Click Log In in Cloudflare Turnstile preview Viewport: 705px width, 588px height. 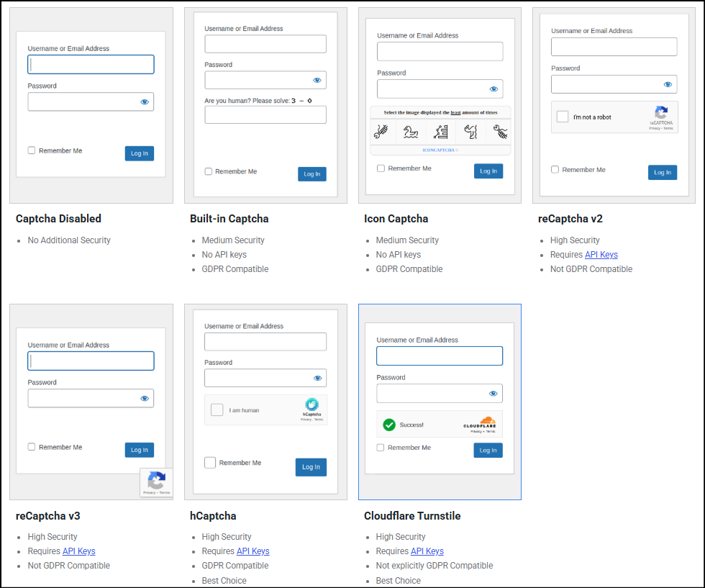pos(488,451)
